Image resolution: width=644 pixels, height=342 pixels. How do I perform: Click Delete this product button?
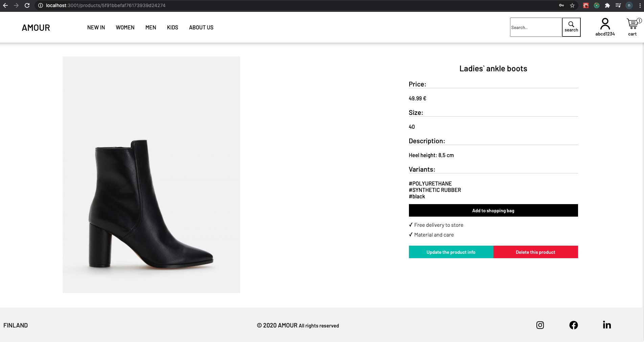[x=535, y=252]
